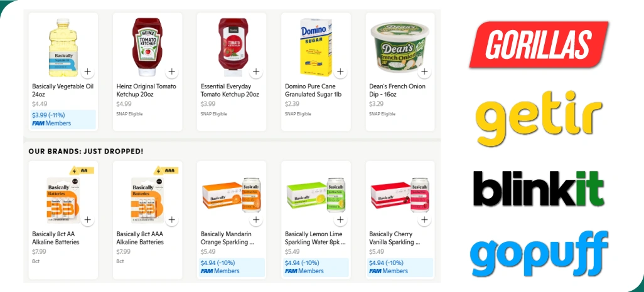The width and height of the screenshot is (644, 292).
Task: Open the Heinz ketchup bottle image
Action: pyautogui.click(x=147, y=47)
